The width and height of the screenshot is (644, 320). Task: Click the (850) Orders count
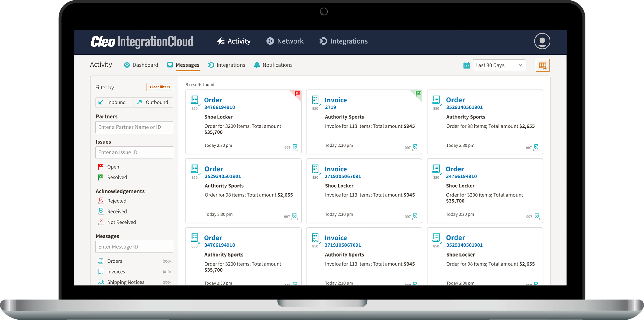167,261
